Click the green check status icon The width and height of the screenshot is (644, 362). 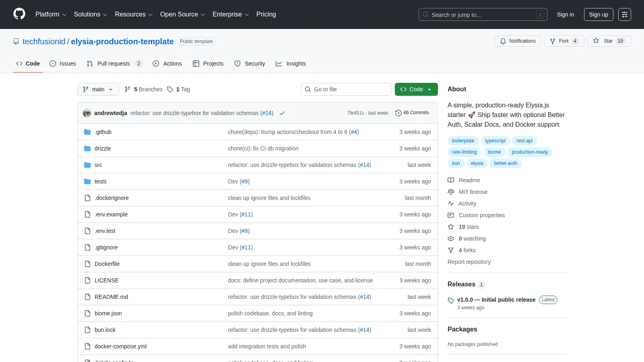[x=282, y=113]
